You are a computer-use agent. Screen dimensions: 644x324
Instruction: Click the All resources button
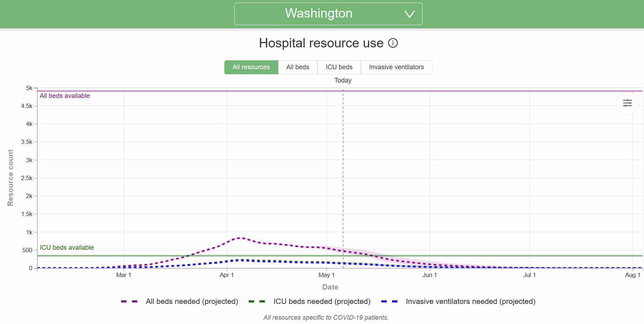click(x=251, y=67)
